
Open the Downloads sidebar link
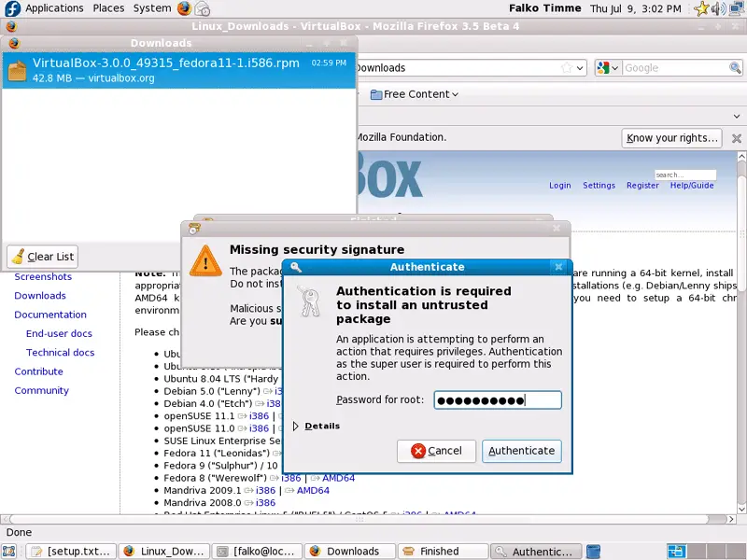coord(40,296)
